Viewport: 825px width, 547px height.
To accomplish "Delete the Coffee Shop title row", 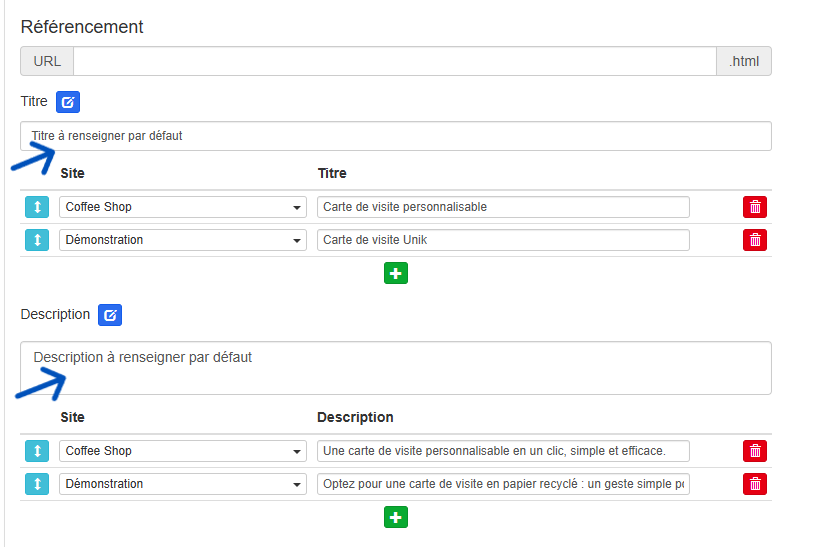I will [x=755, y=207].
